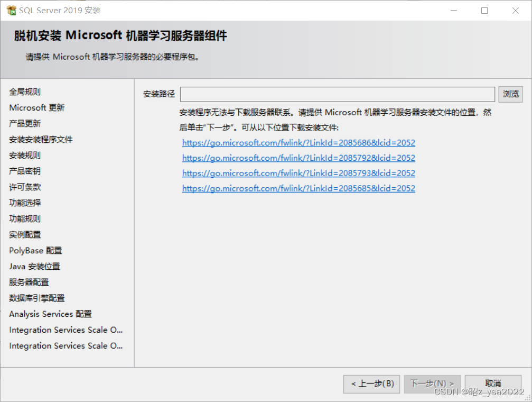532x402 pixels.
Task: Minimize the SQL Server 2019 setup window
Action: pos(454,11)
